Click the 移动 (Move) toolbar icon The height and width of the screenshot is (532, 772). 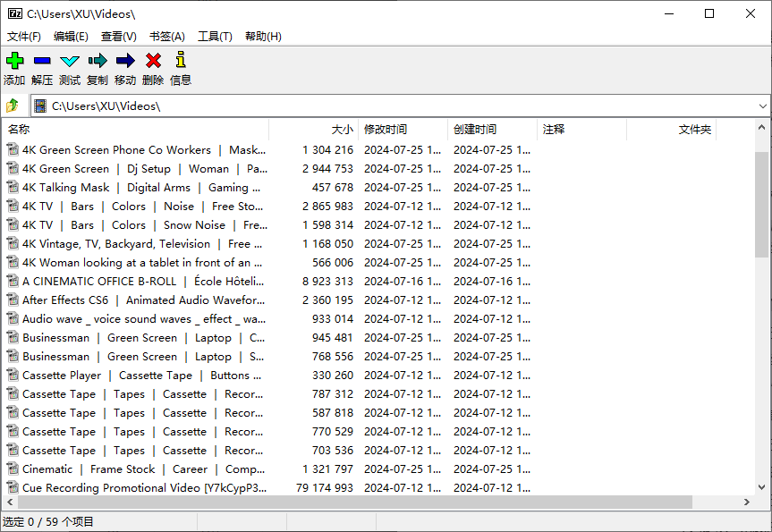point(124,61)
